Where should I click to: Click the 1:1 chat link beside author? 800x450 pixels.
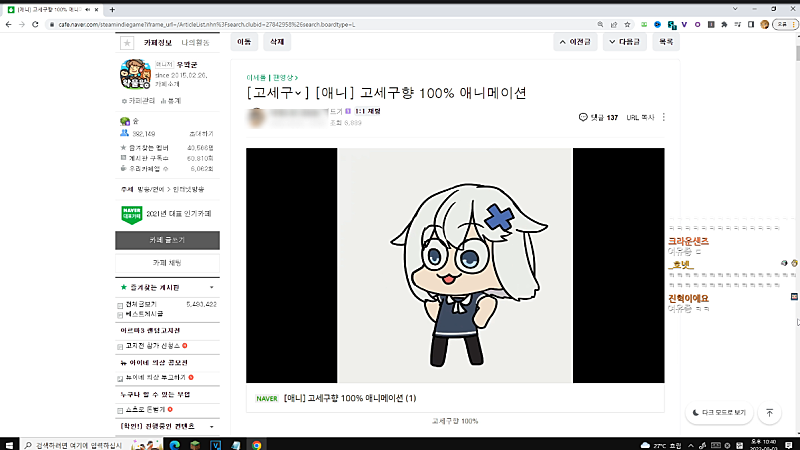point(367,111)
